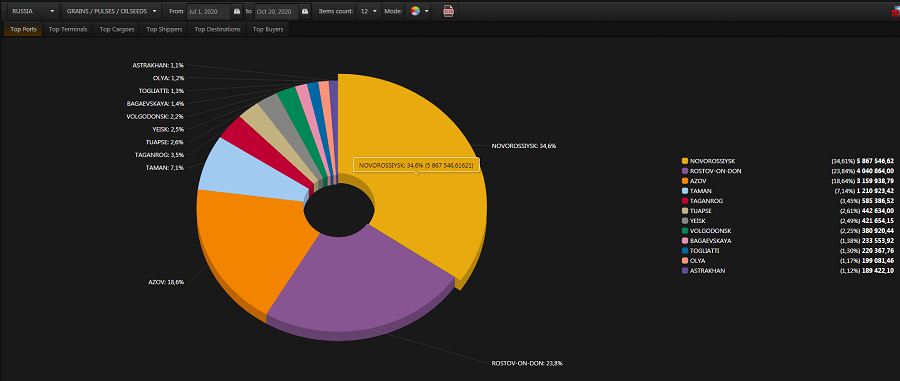Select the ROSTOV-ON-DON purple legend swatch
The width and height of the screenshot is (900, 381).
pos(685,170)
